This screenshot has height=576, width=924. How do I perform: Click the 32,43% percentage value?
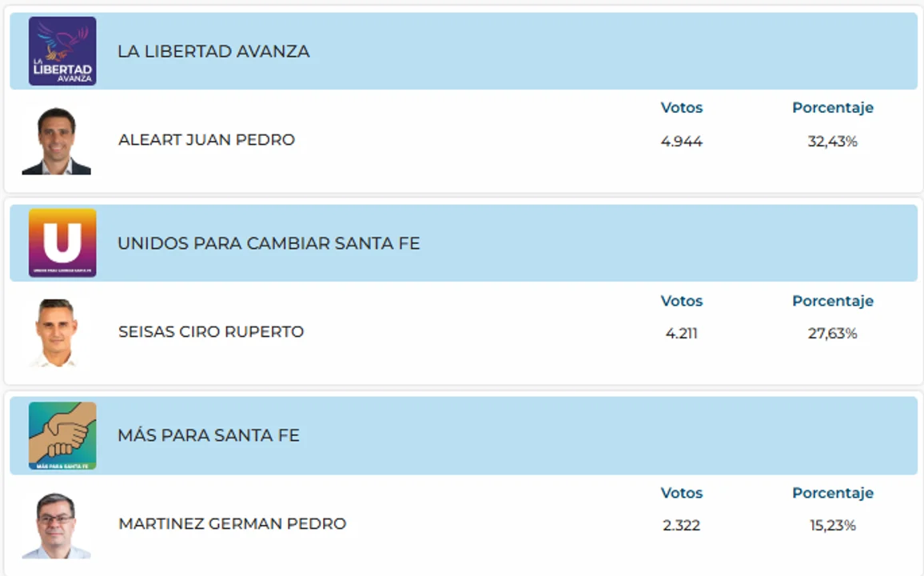[x=833, y=142]
